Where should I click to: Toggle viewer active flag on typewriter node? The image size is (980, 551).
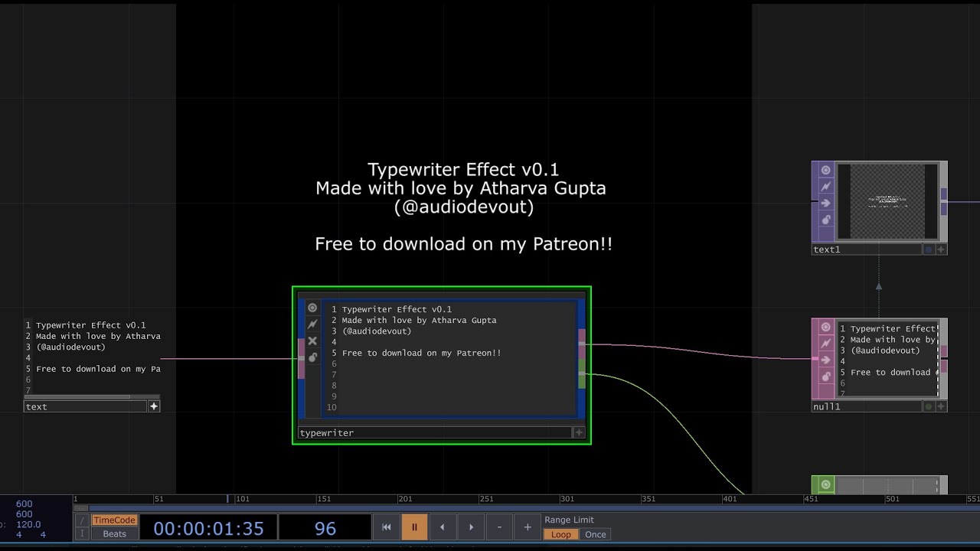[x=312, y=308]
